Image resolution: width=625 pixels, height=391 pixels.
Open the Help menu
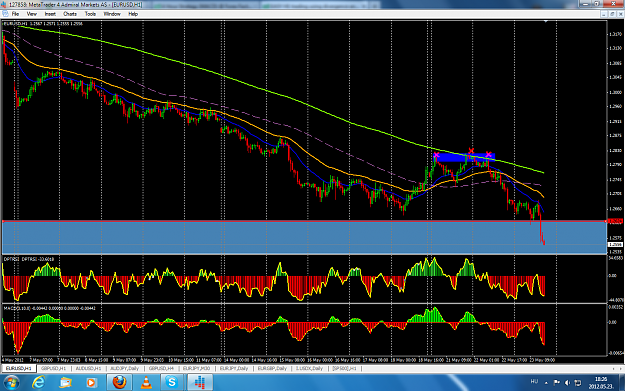point(133,14)
